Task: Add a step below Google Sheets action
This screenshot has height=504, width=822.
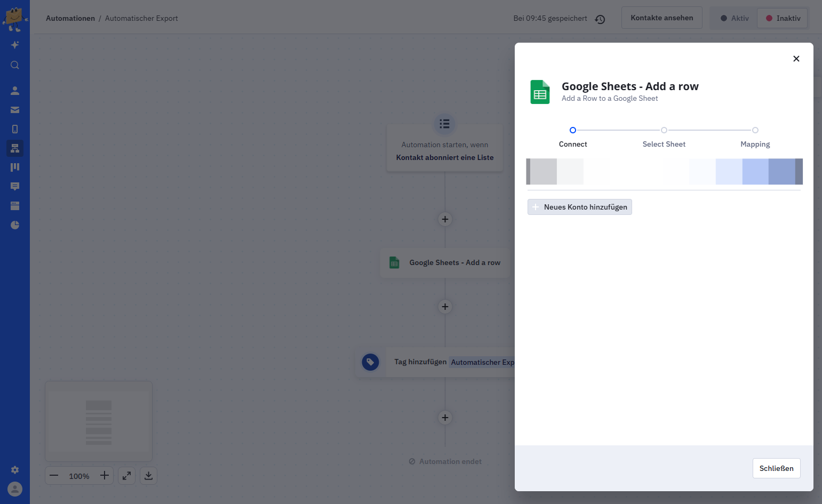Action: tap(445, 307)
